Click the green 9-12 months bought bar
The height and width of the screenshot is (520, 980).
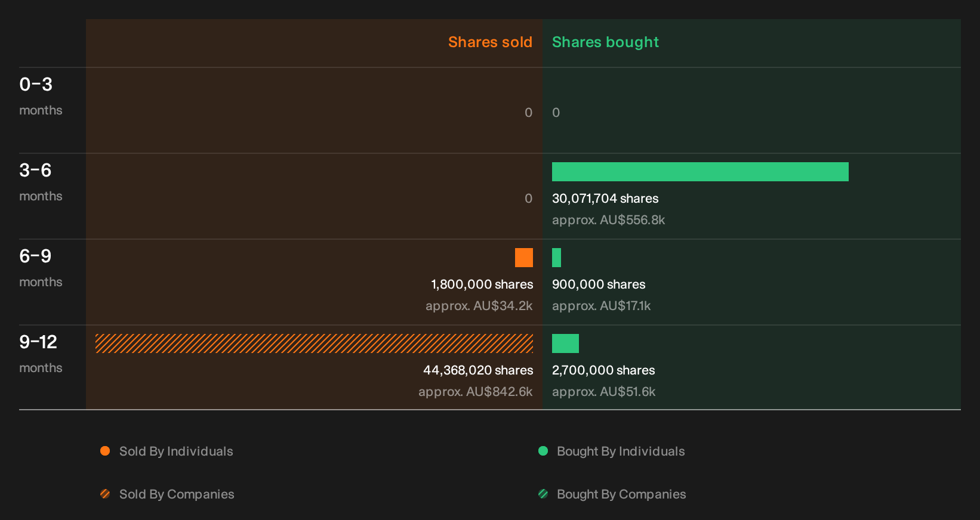(x=565, y=343)
